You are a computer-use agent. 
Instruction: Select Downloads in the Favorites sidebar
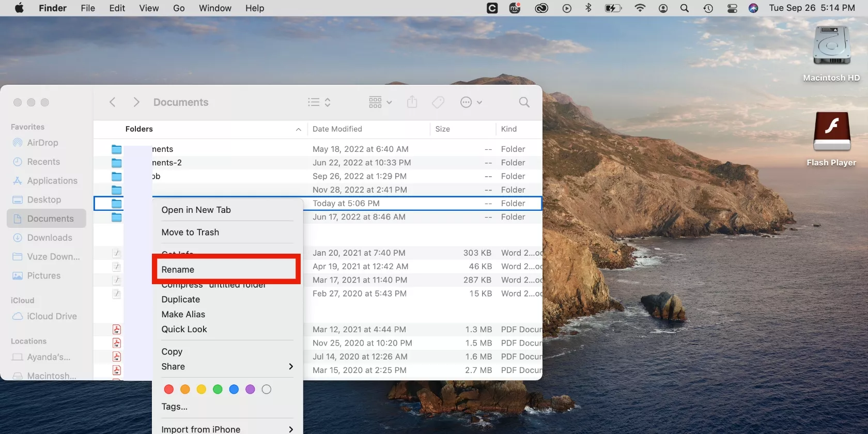point(50,238)
